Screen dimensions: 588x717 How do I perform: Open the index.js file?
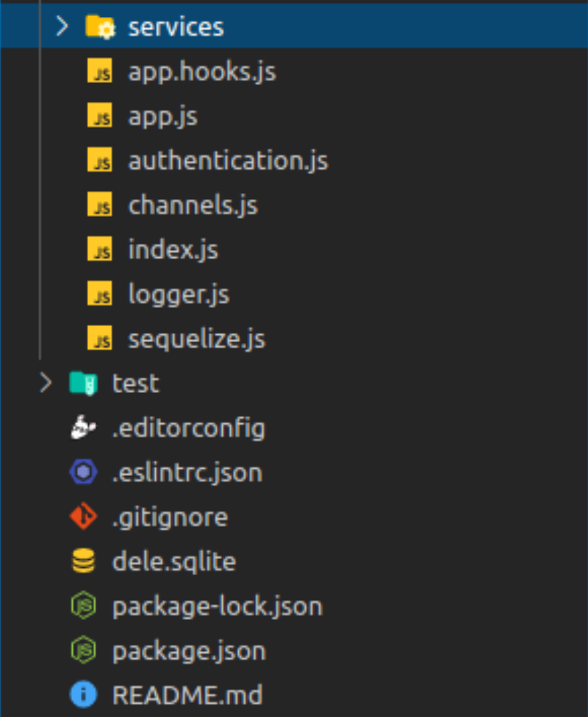(x=173, y=251)
